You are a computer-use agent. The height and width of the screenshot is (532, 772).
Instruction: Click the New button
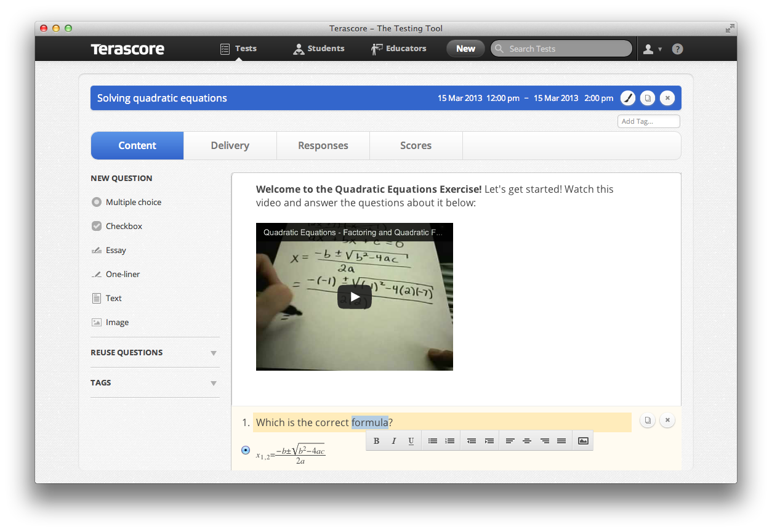pyautogui.click(x=465, y=49)
